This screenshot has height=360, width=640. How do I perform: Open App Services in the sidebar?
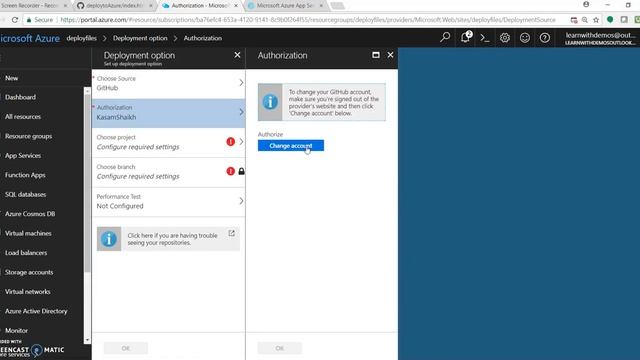(x=23, y=156)
